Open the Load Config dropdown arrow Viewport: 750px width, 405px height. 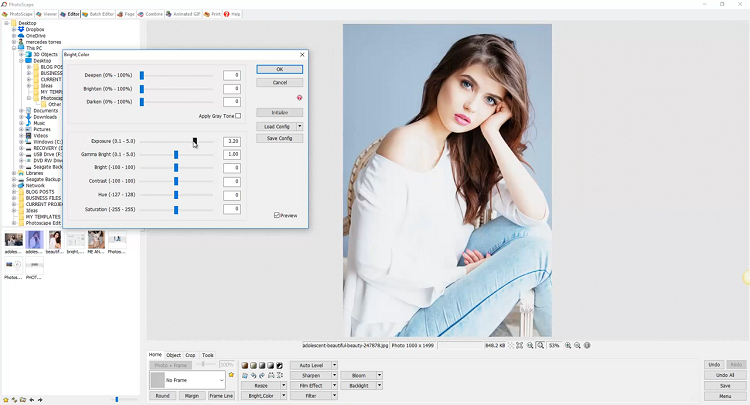tap(299, 127)
